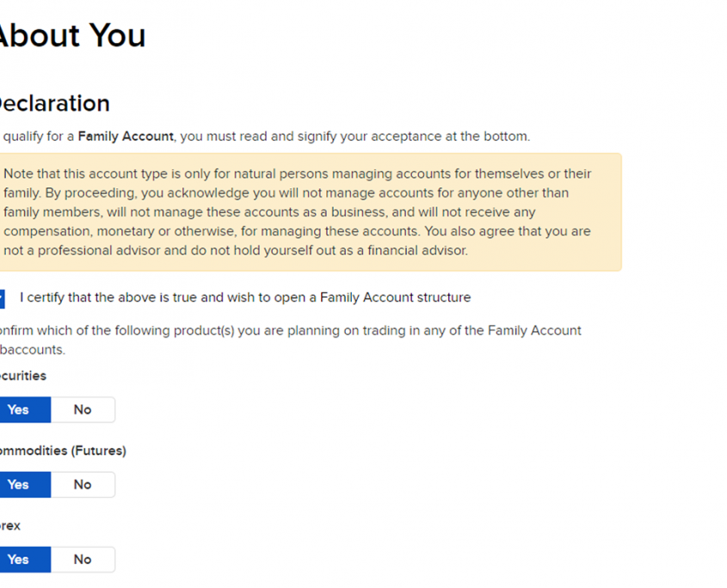Set Forex trading to Yes

(x=19, y=560)
